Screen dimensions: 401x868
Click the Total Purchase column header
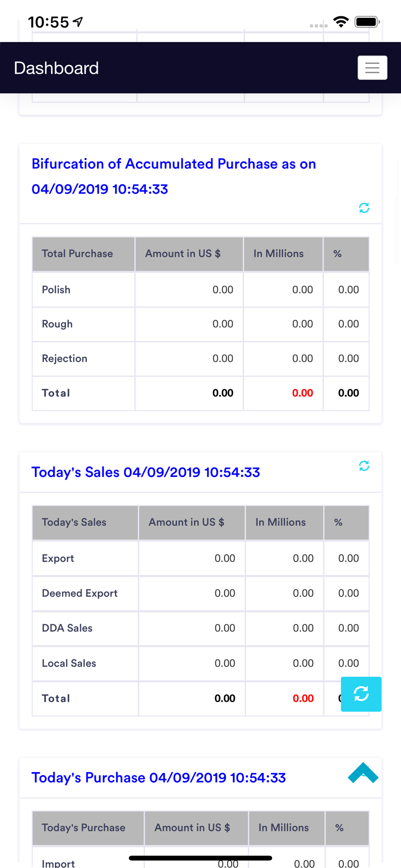tap(77, 253)
